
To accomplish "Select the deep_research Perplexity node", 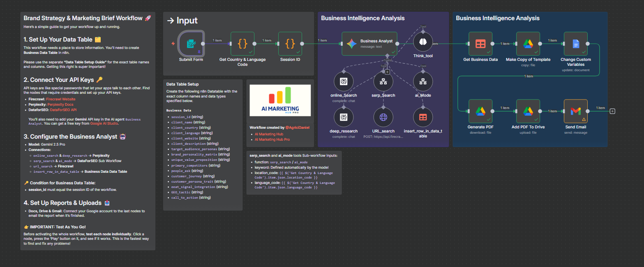I will (x=344, y=117).
